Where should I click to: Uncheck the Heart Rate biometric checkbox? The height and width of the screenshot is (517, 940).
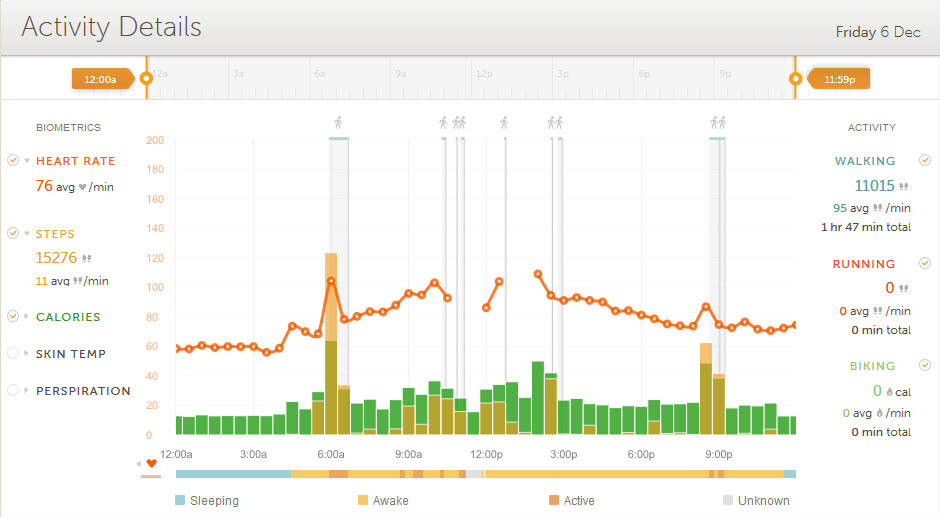tap(13, 160)
